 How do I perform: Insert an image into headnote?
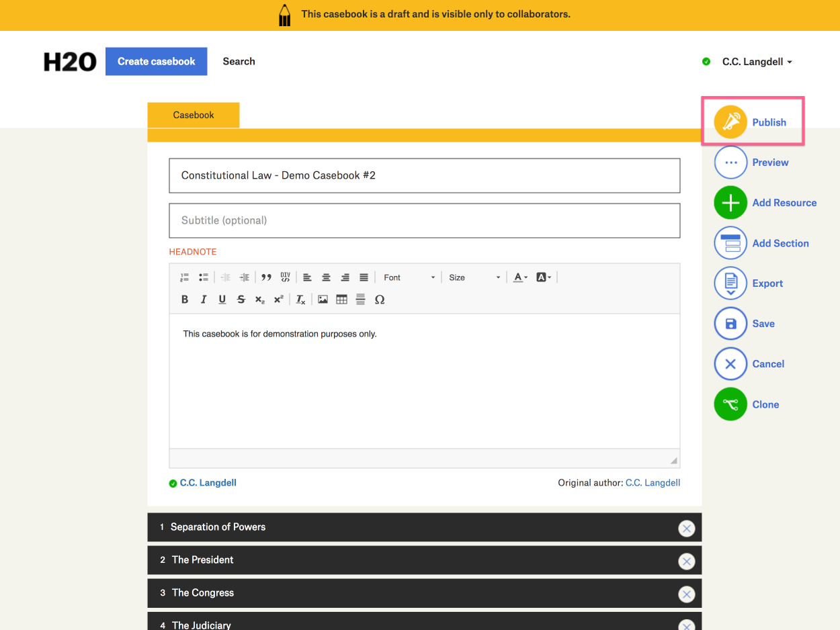(323, 300)
